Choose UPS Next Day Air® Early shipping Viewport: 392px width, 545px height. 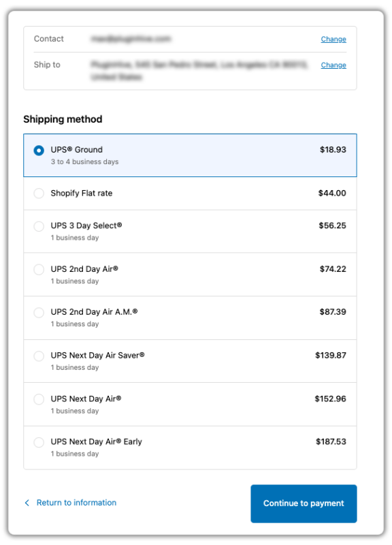[39, 442]
